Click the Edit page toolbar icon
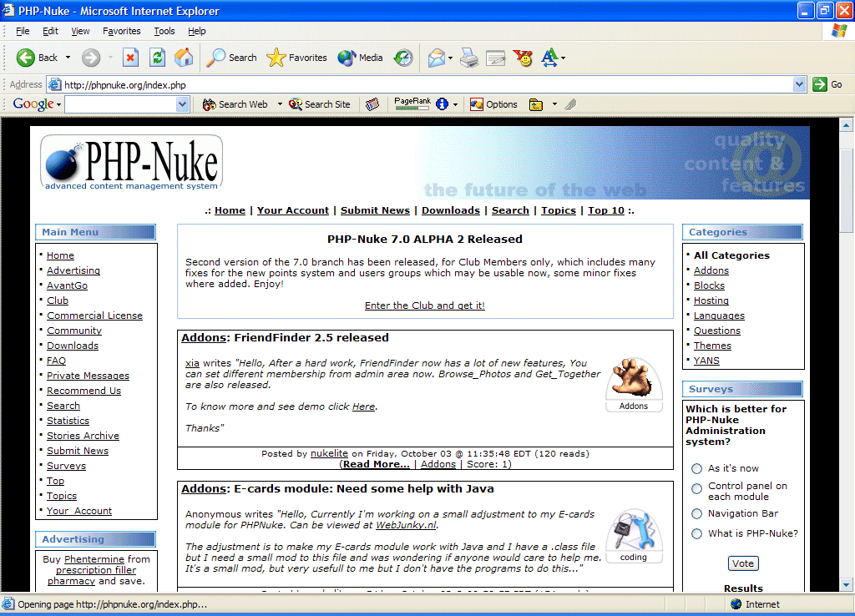 [496, 58]
